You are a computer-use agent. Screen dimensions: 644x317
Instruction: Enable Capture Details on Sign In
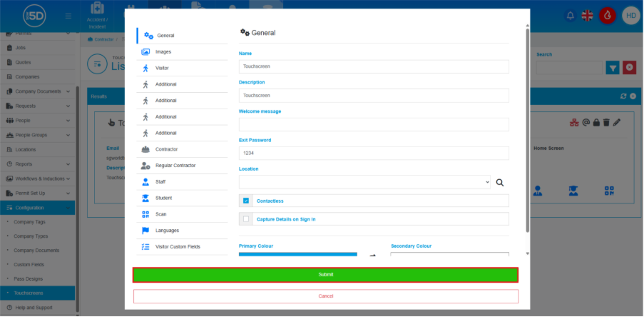[246, 219]
